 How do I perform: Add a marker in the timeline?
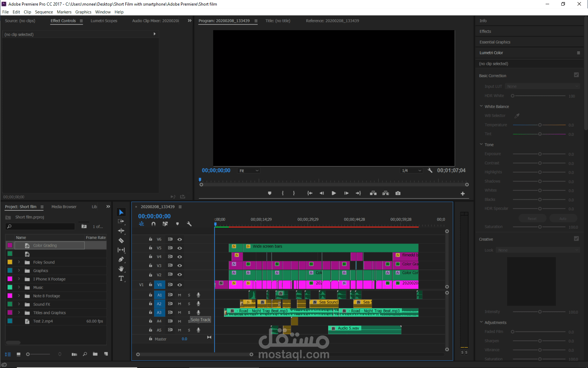click(177, 224)
